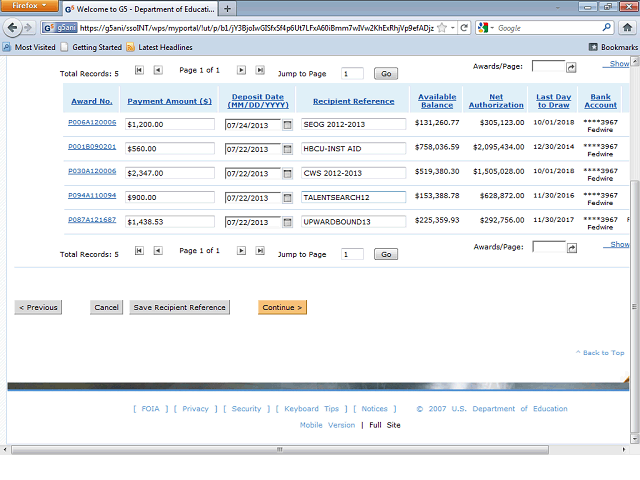
Task: Click the top Go button
Action: click(386, 73)
